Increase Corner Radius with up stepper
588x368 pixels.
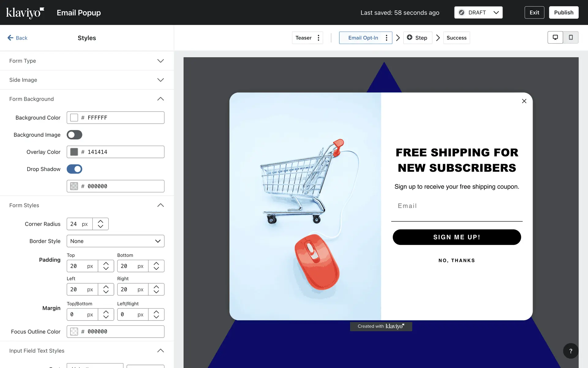(x=100, y=221)
